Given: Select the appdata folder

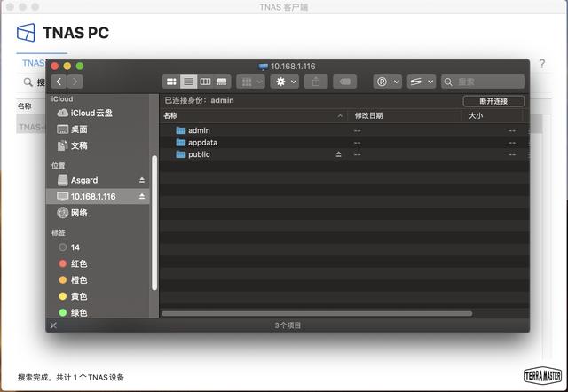Looking at the screenshot, I should (202, 142).
